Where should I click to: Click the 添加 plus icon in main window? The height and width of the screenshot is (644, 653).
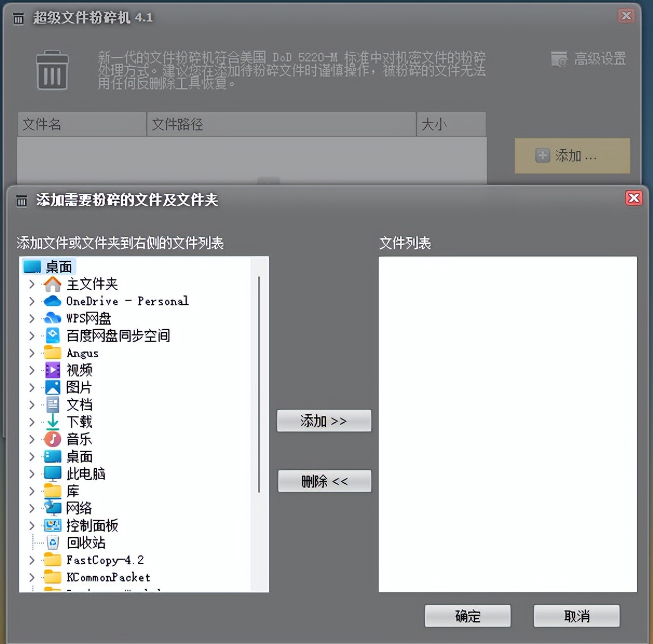541,155
